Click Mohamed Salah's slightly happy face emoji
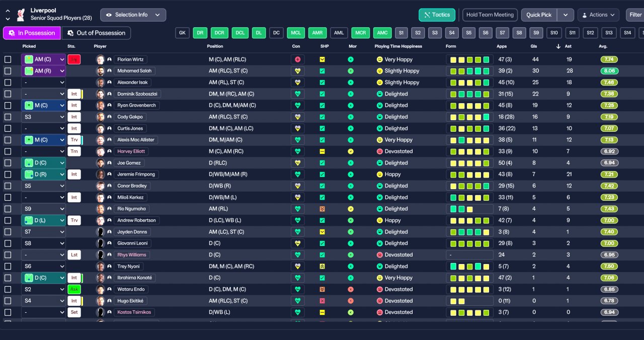The height and width of the screenshot is (340, 644). tap(380, 71)
